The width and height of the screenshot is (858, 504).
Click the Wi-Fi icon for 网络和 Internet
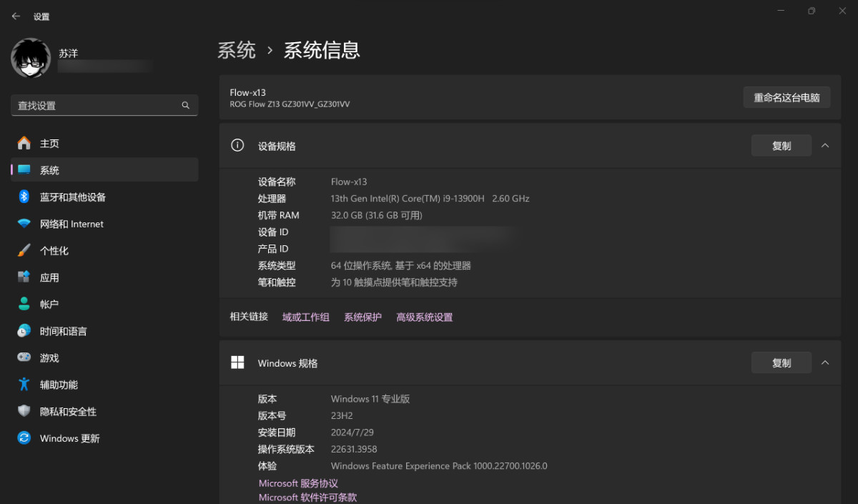click(x=24, y=224)
